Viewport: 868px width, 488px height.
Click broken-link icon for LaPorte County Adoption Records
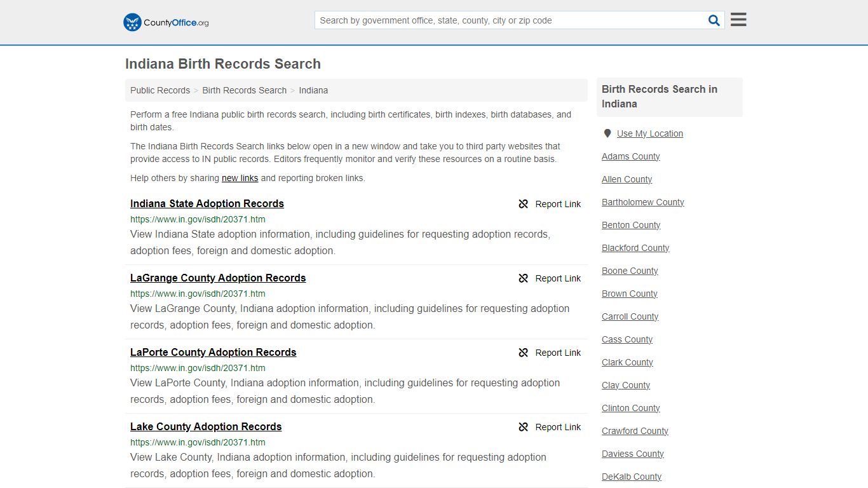524,353
